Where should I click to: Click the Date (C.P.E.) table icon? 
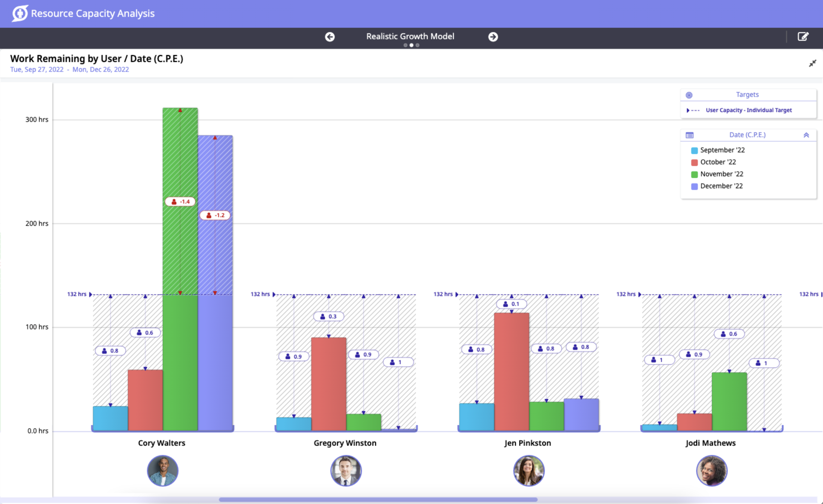(x=690, y=135)
